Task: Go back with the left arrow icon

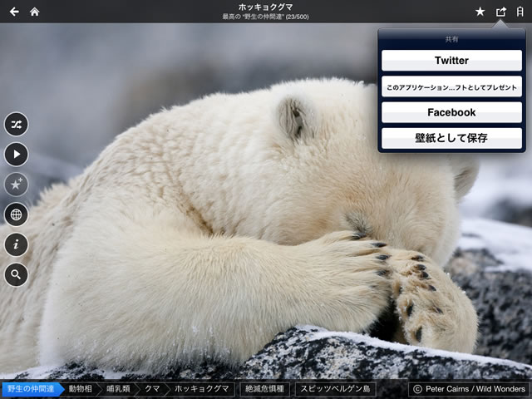Action: click(14, 12)
